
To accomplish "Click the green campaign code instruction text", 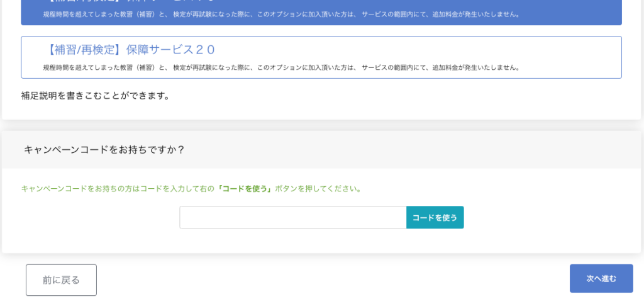I will click(191, 189).
